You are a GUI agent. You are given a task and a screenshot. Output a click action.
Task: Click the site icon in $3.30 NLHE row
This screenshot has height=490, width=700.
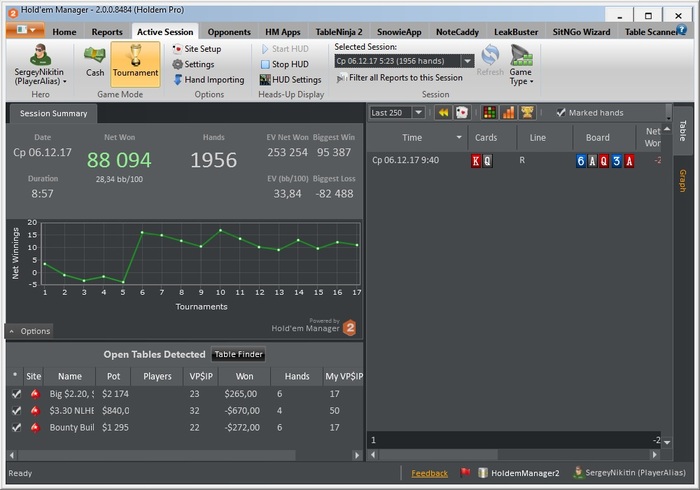point(35,411)
